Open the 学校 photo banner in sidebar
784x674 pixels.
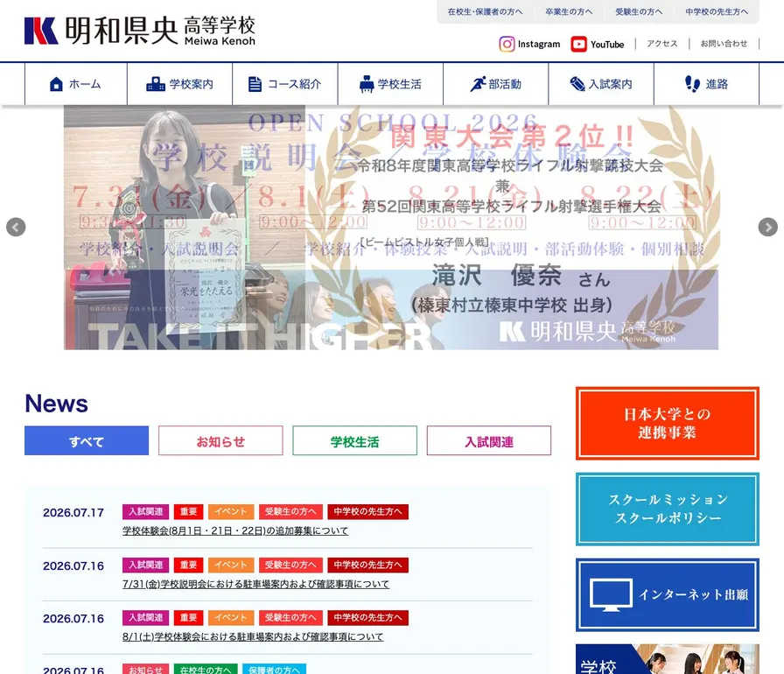point(668,659)
